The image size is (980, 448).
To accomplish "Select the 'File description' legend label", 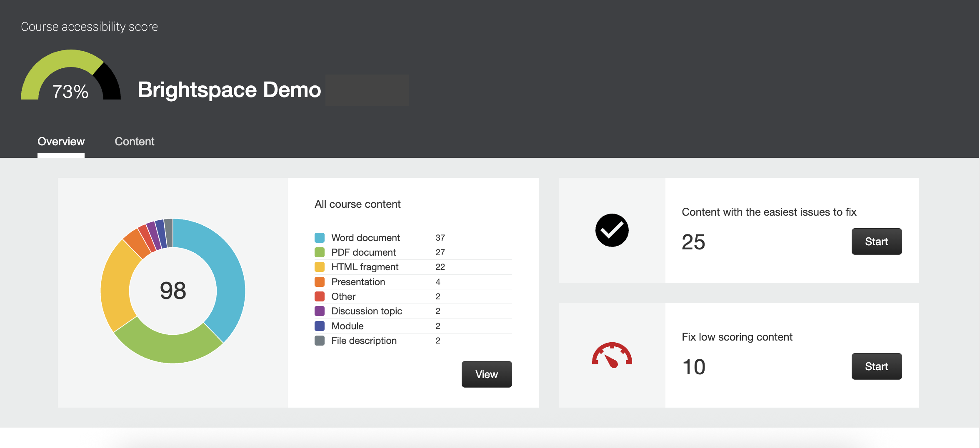I will tap(364, 341).
